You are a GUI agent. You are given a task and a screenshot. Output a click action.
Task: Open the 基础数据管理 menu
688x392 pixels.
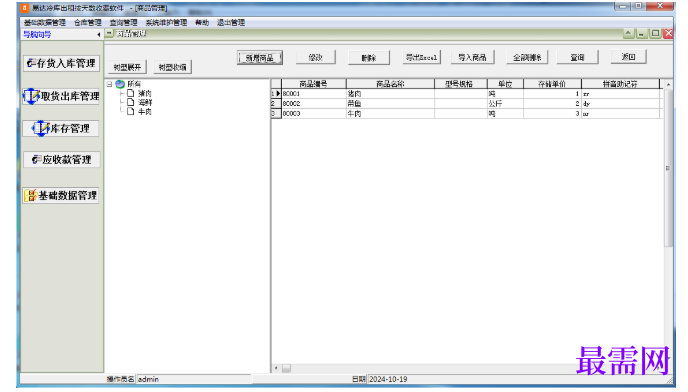(x=45, y=22)
